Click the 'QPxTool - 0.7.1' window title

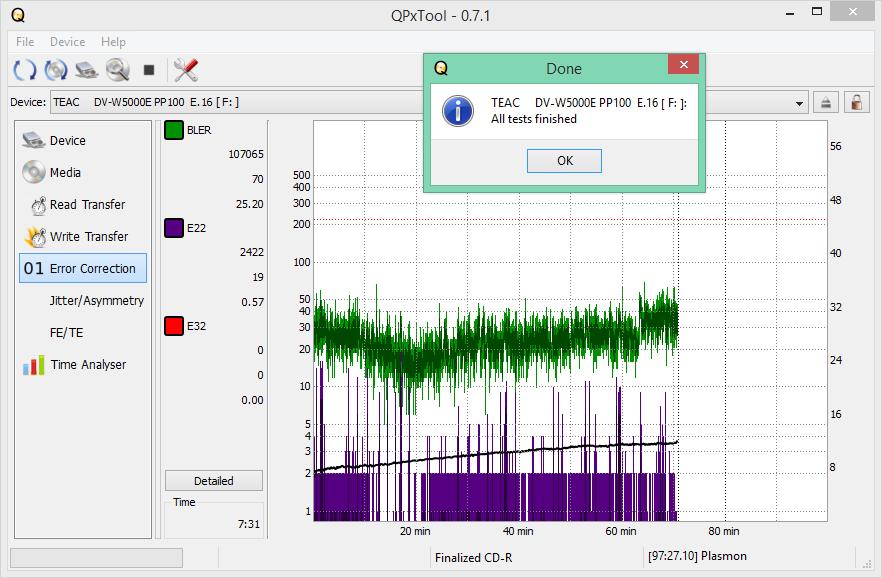coord(440,16)
